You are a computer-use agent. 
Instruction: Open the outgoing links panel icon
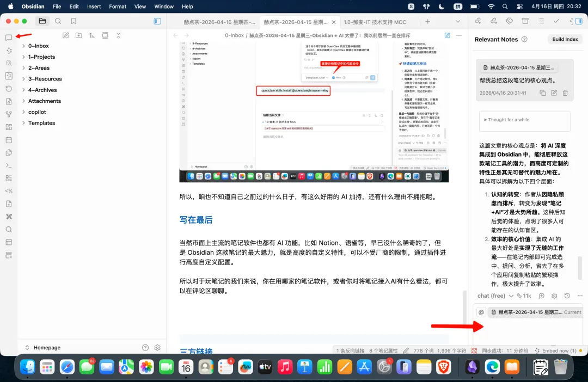(494, 21)
